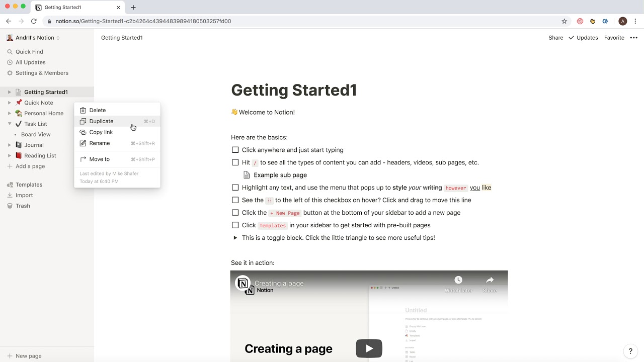Expand the Reading List page tree
Screen dimensions: 644x362
(x=9, y=155)
